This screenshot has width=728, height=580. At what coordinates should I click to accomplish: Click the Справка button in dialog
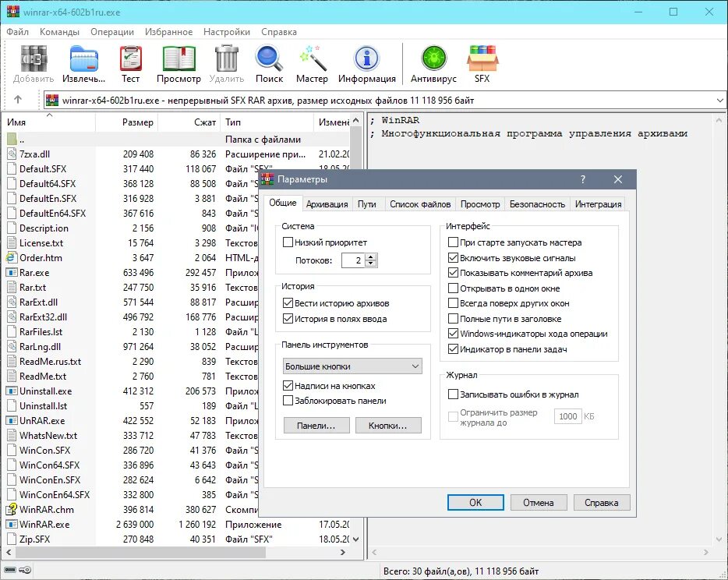click(x=602, y=503)
